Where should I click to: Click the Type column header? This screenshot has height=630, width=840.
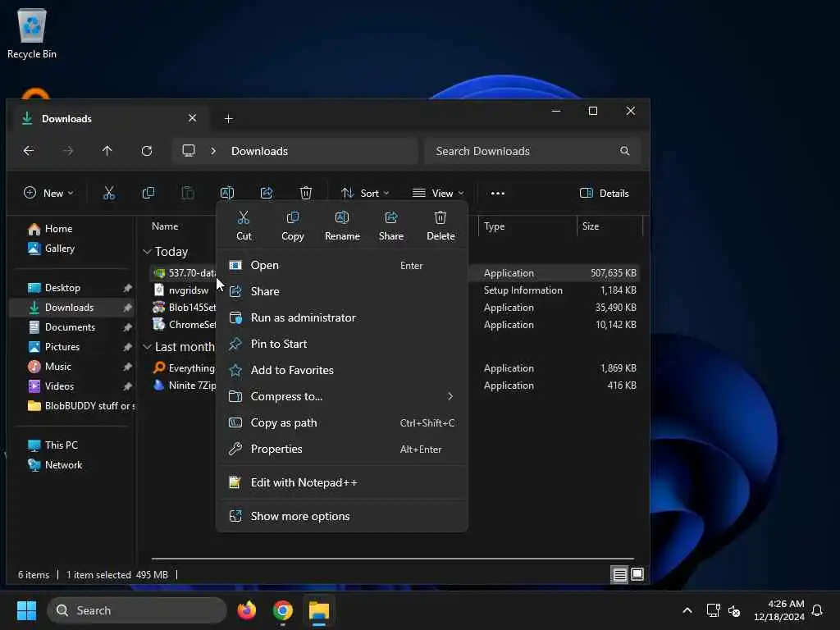click(x=527, y=226)
